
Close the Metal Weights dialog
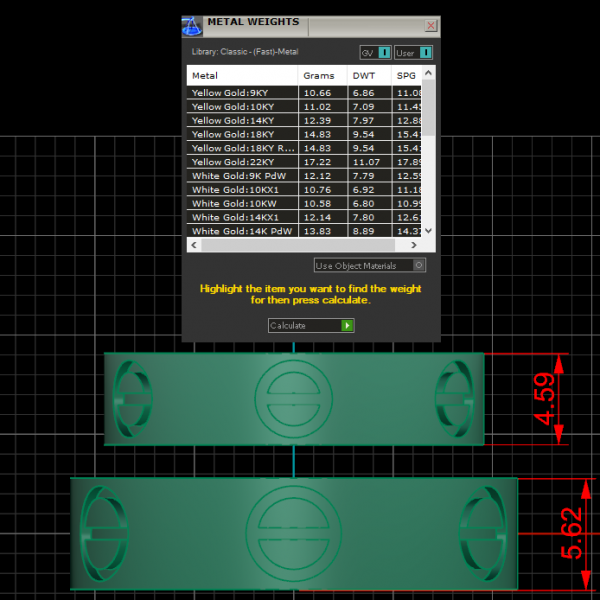click(x=431, y=26)
